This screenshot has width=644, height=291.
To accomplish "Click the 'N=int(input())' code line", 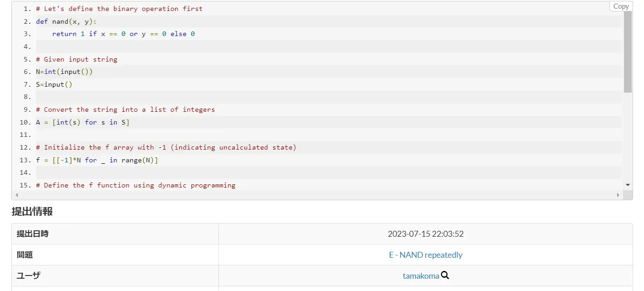I will point(64,72).
